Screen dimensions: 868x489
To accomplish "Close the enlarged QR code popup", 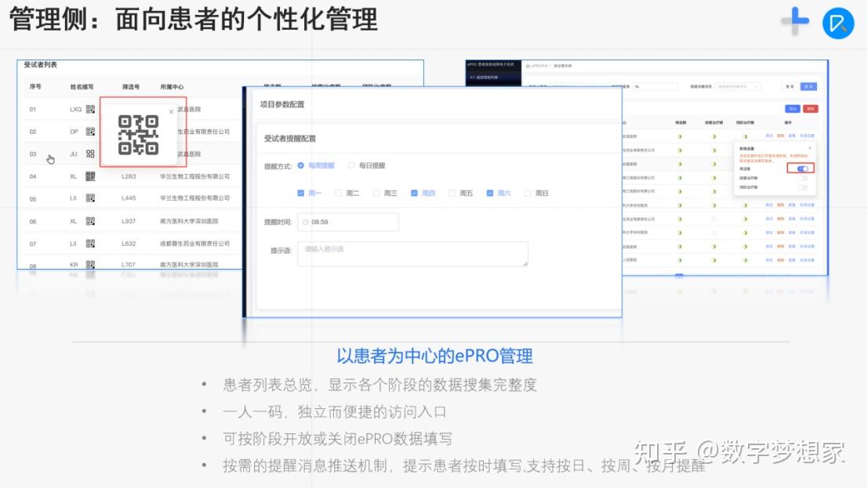I will click(x=170, y=111).
